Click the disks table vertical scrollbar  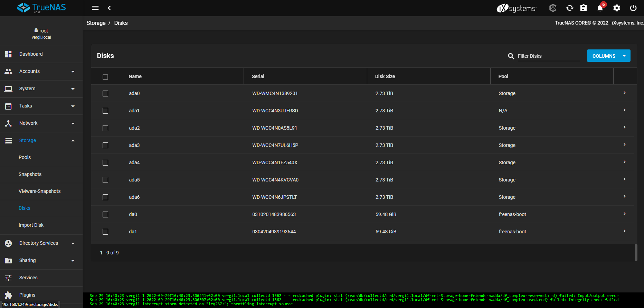coord(636,252)
